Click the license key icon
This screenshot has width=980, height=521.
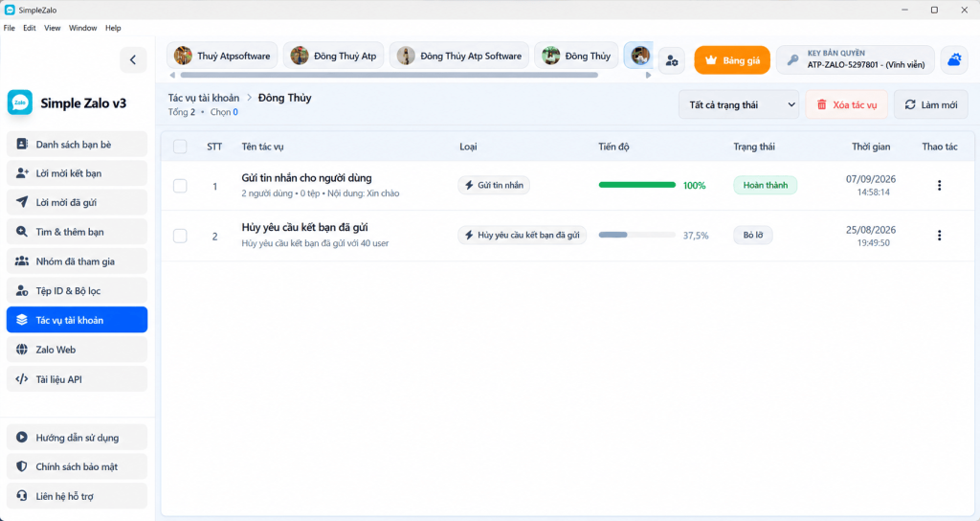(x=792, y=60)
